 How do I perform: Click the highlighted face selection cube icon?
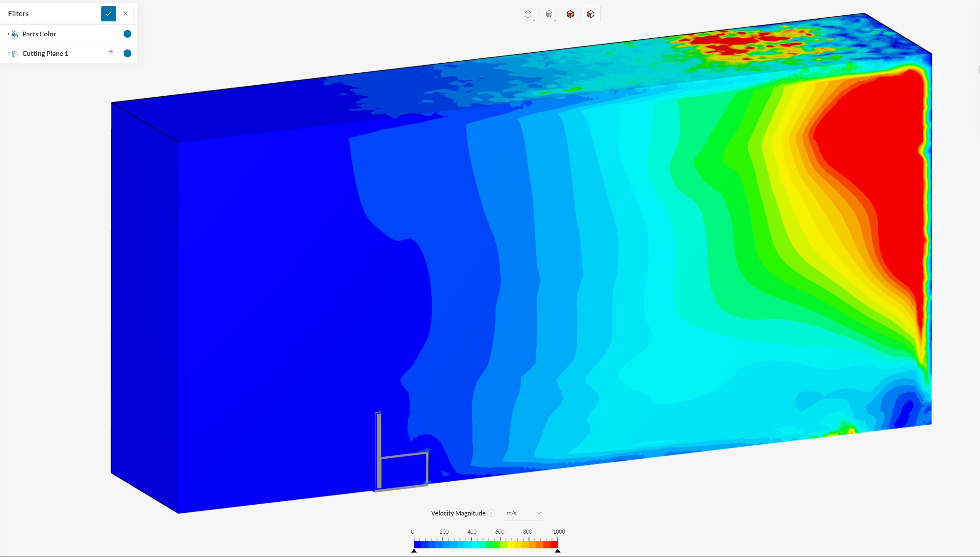coord(591,14)
